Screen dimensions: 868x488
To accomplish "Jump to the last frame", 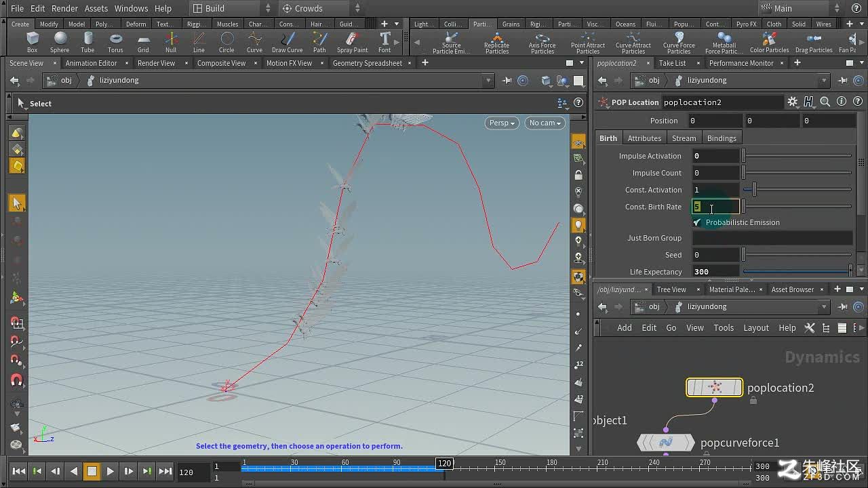I will (x=165, y=471).
